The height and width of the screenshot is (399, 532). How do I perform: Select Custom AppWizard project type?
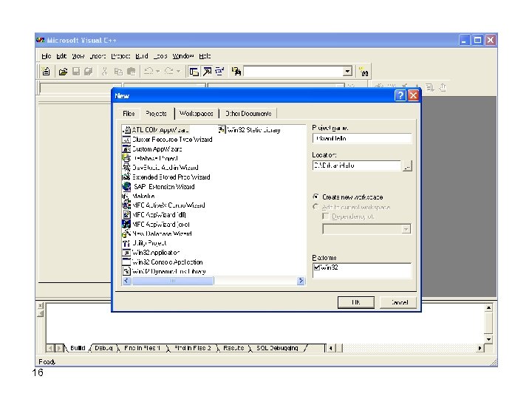pos(152,149)
